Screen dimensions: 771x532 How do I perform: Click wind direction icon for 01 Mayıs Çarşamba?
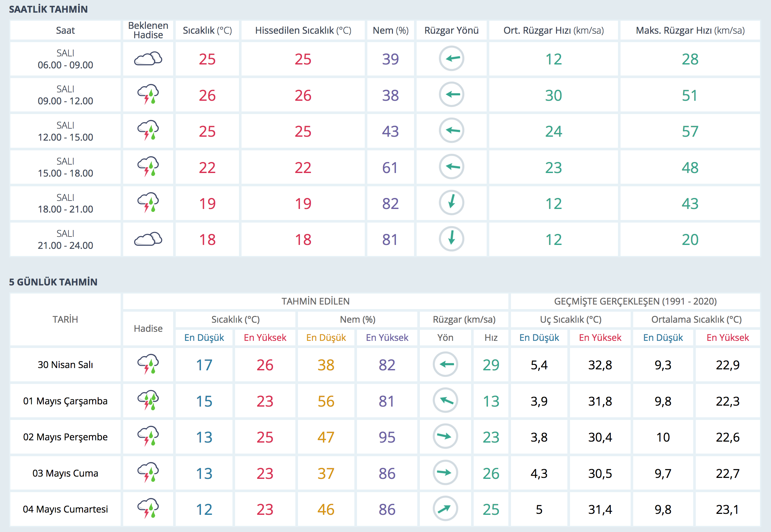point(445,400)
